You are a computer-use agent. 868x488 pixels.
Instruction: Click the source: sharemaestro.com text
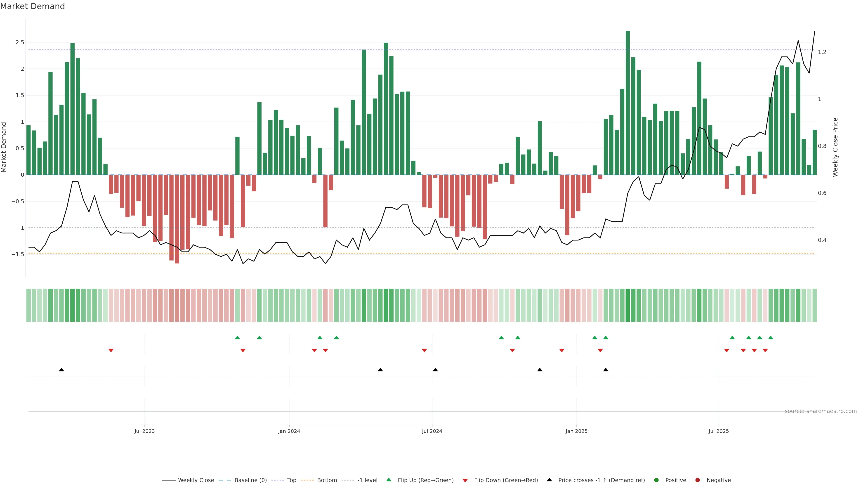point(821,411)
